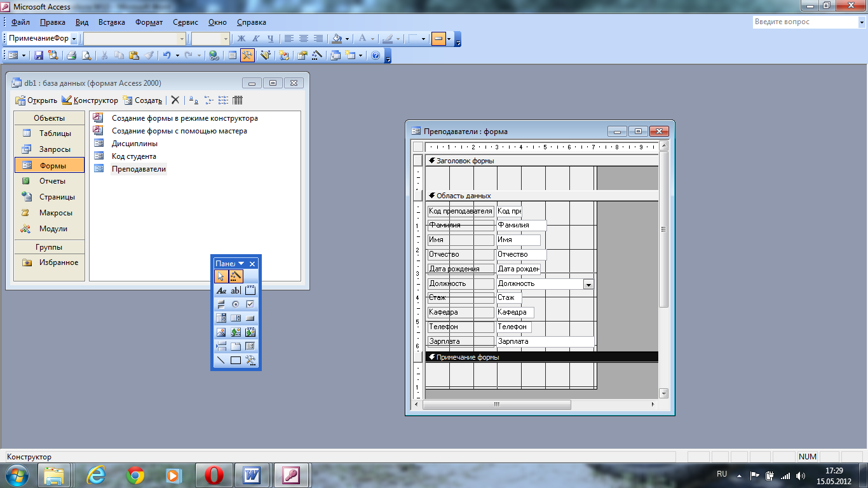Click the Font Color (A) button
Viewport: 868px width, 488px height.
pyautogui.click(x=362, y=39)
